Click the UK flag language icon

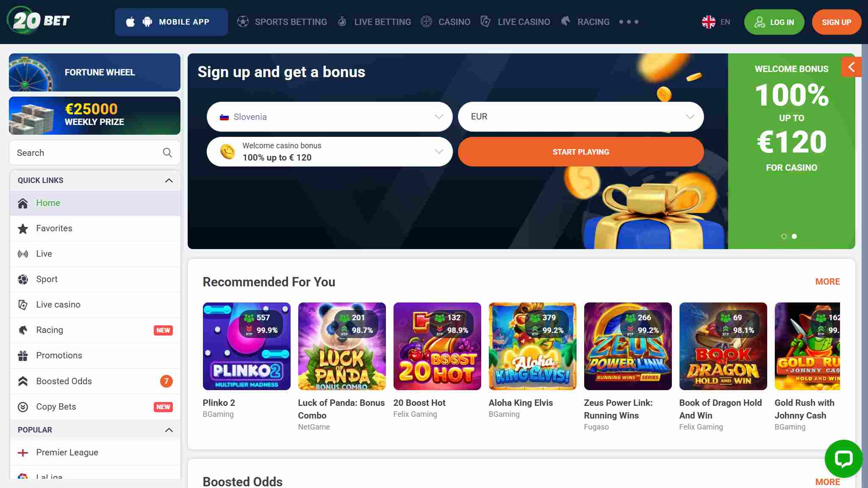[708, 22]
